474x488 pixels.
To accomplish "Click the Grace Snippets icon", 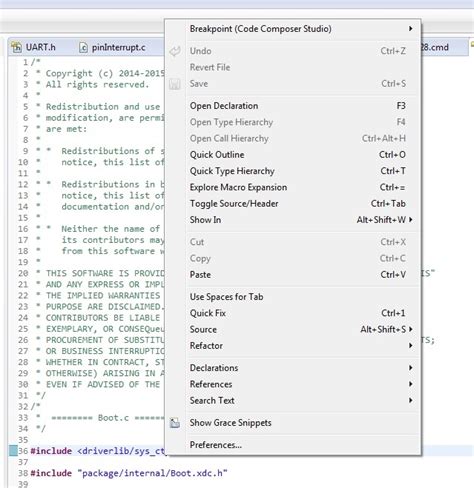I will (x=175, y=423).
